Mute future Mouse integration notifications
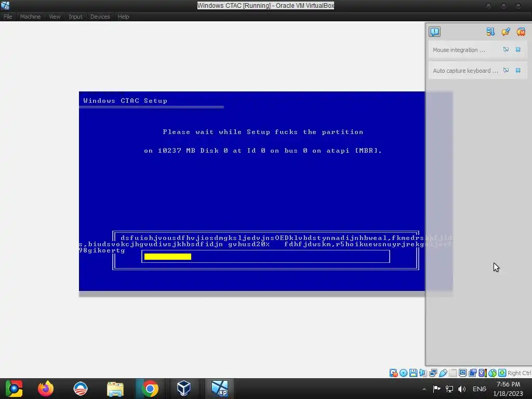Screen dimensions: 532x399 click(x=506, y=49)
